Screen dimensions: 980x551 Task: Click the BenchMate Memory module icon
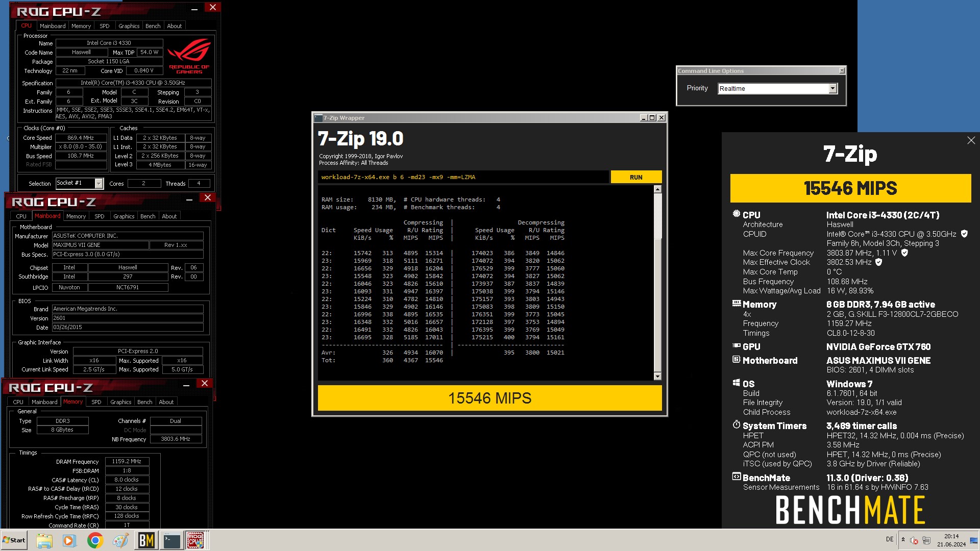click(x=736, y=304)
